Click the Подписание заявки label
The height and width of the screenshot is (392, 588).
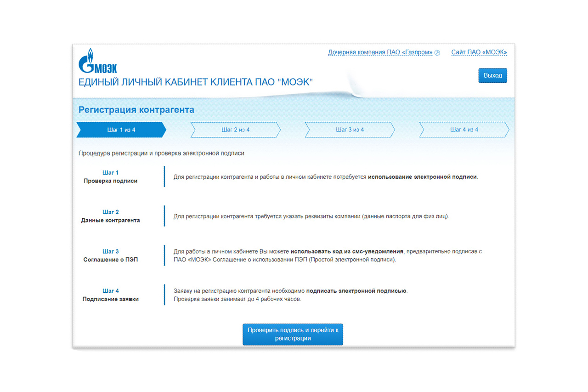click(x=110, y=299)
